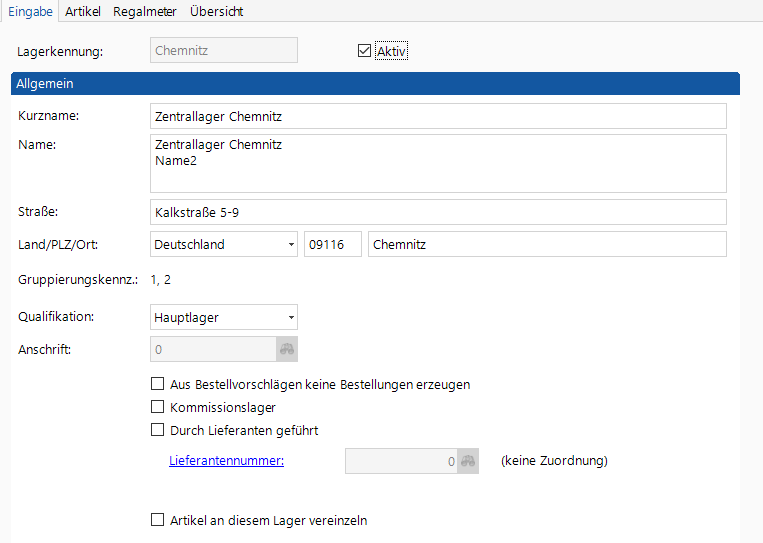Toggle the Aktiv checkbox
763x543 pixels.
[364, 51]
